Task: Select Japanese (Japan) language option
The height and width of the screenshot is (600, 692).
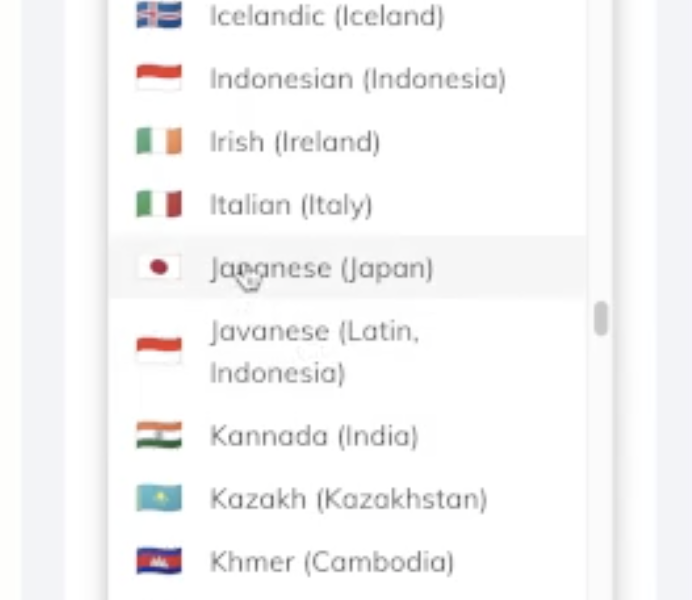Action: (x=321, y=268)
